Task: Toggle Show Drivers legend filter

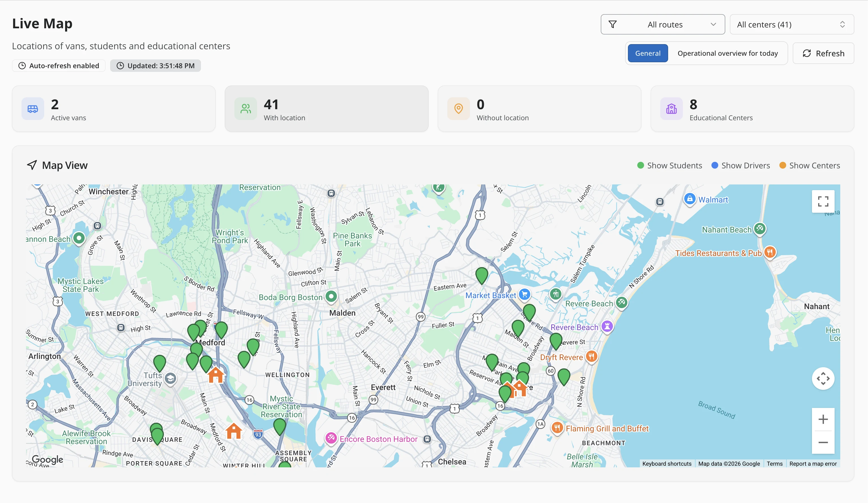Action: coord(741,165)
